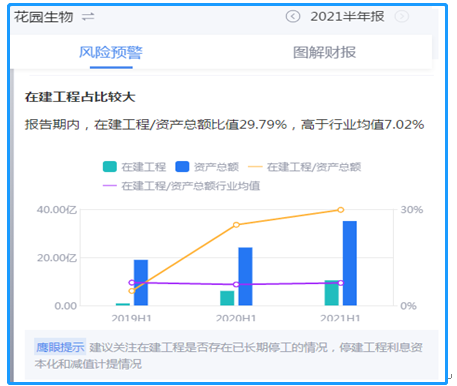
Task: Click the 2021H1 axis label
Action: click(x=340, y=318)
